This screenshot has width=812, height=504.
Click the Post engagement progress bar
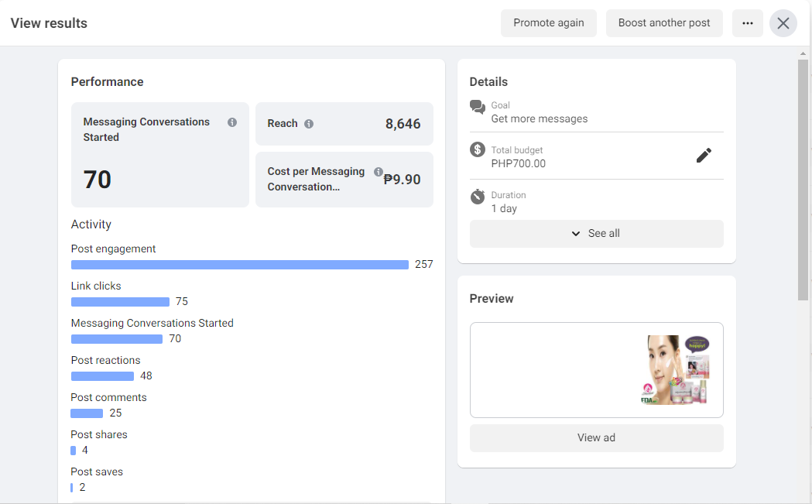[239, 265]
